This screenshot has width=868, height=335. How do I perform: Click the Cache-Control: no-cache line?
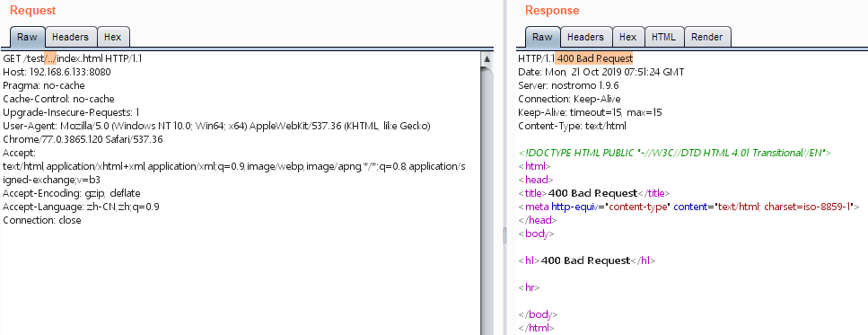[58, 99]
